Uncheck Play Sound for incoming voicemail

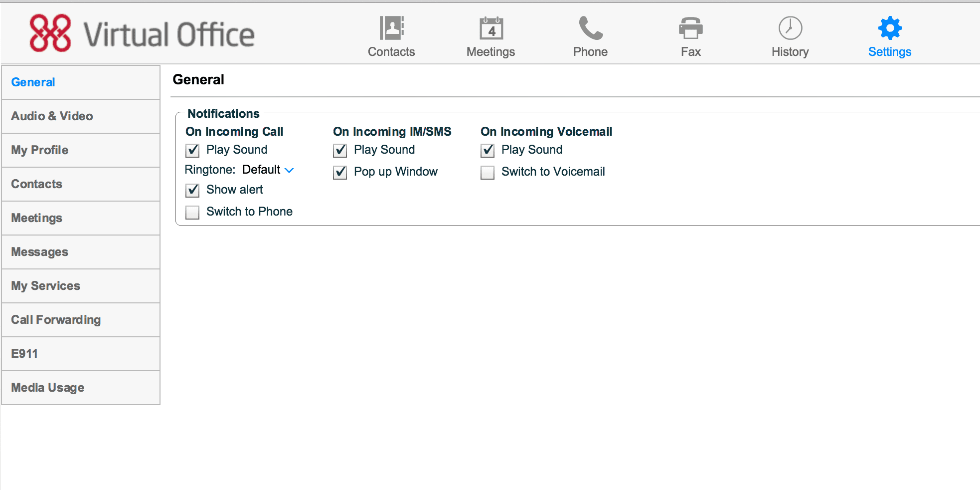click(x=488, y=150)
